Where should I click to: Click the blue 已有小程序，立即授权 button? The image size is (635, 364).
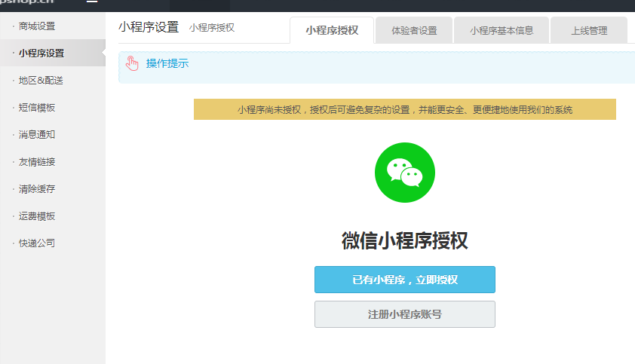click(x=405, y=280)
